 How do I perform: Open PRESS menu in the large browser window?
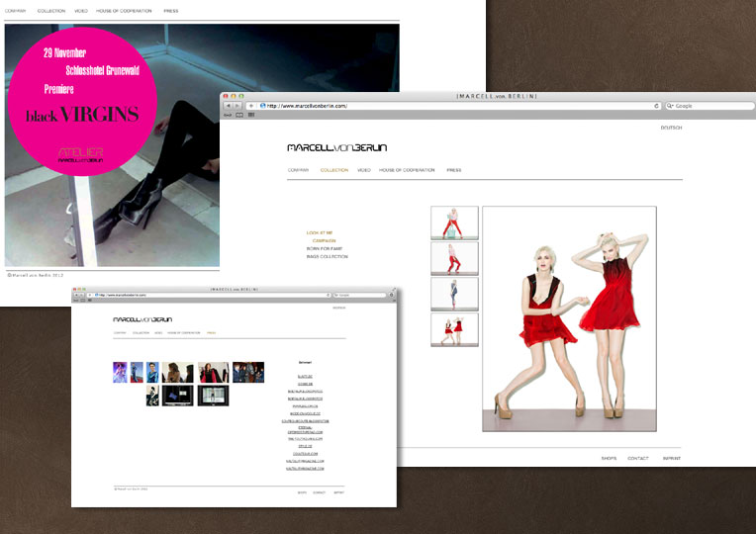(453, 170)
